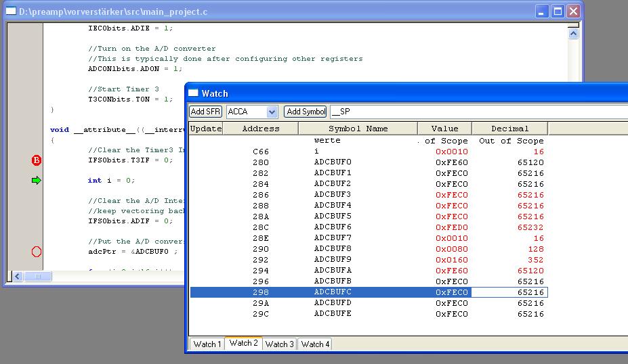Select the highlighted ADCBUFC symbol name
The image size is (628, 364).
333,292
